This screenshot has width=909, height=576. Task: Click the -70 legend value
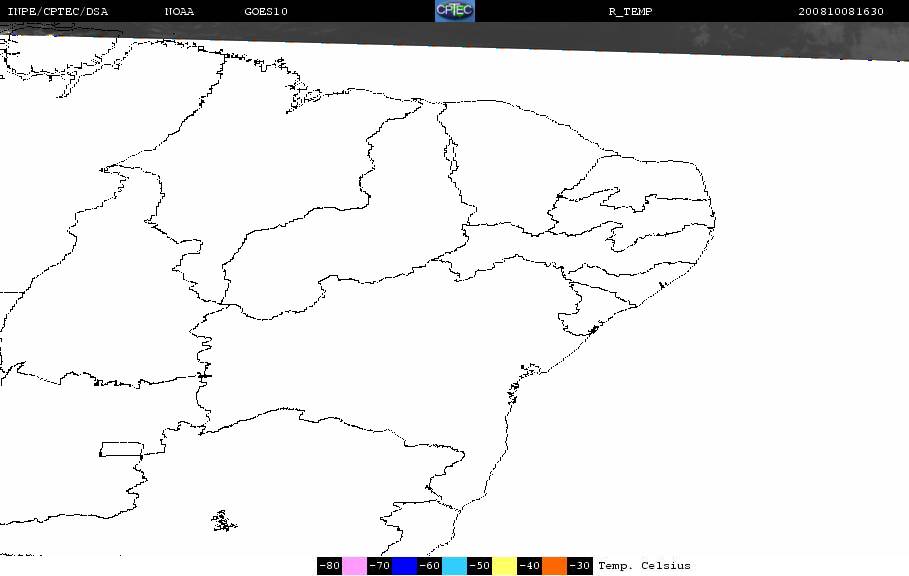pyautogui.click(x=379, y=566)
